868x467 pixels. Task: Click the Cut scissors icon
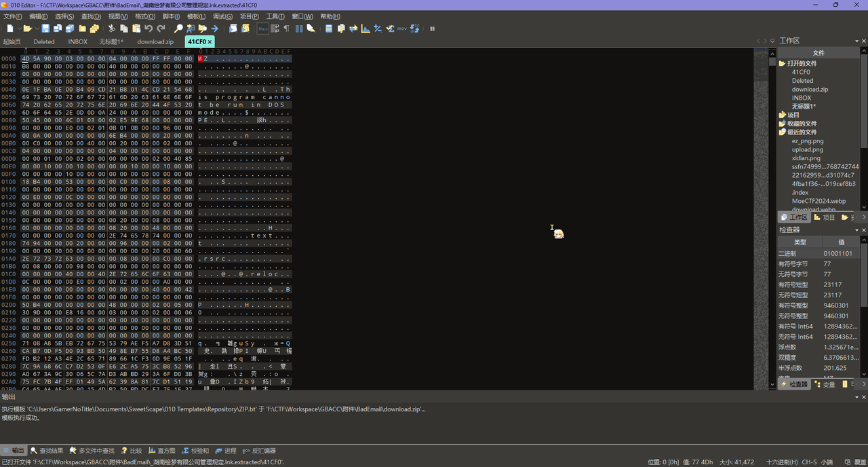coord(112,29)
